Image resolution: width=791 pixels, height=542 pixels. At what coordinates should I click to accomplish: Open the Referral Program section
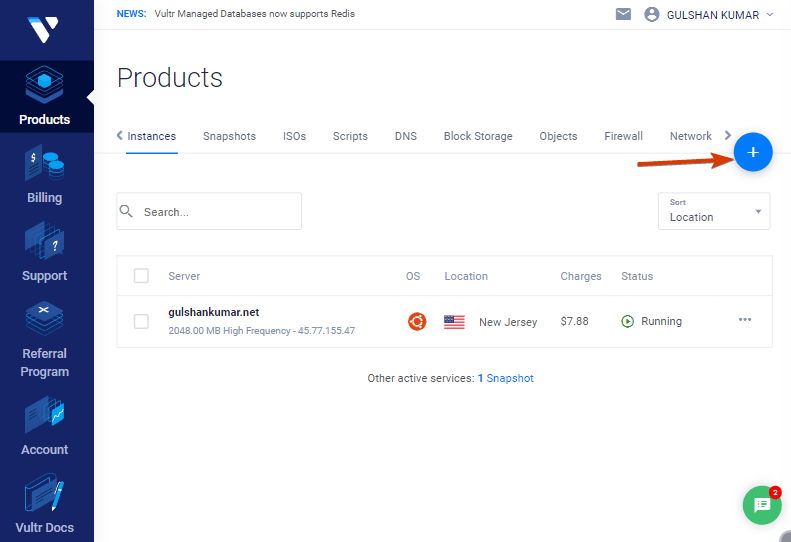(44, 340)
